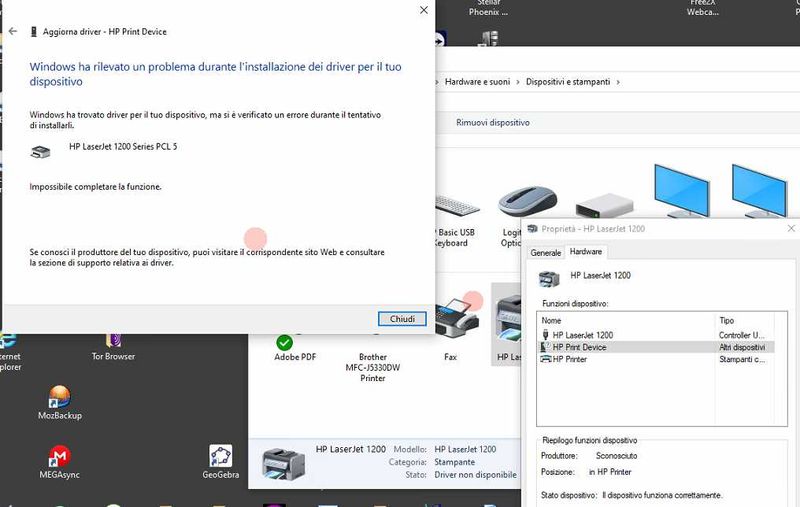This screenshot has height=507, width=800.
Task: Select HP LaserJet 1200 row in Funzioni dispositivo
Action: (x=656, y=335)
